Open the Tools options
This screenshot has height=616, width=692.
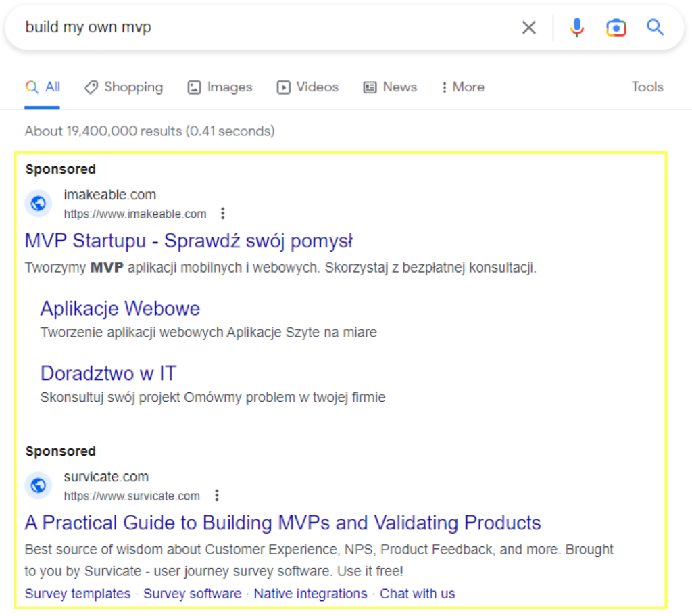pos(647,87)
